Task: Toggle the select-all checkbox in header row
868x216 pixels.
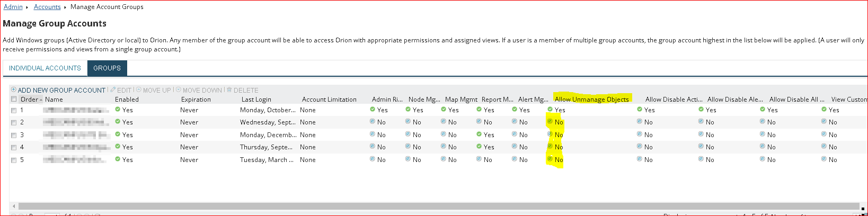Action: point(14,99)
